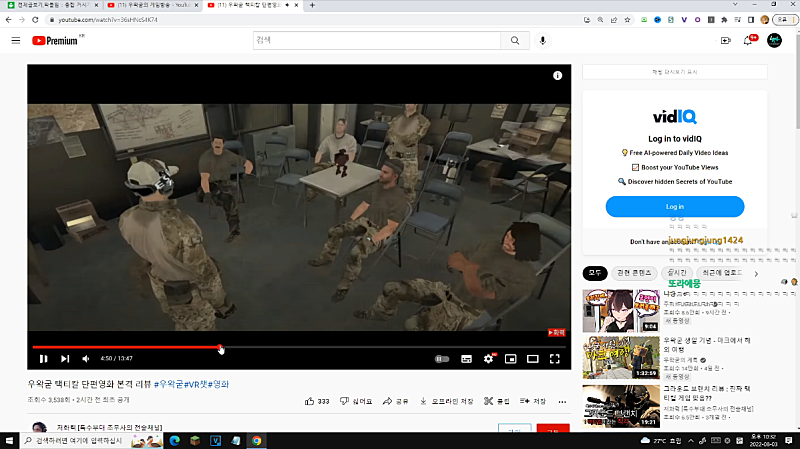Open the YouTube hamburger guide menu

(x=16, y=40)
